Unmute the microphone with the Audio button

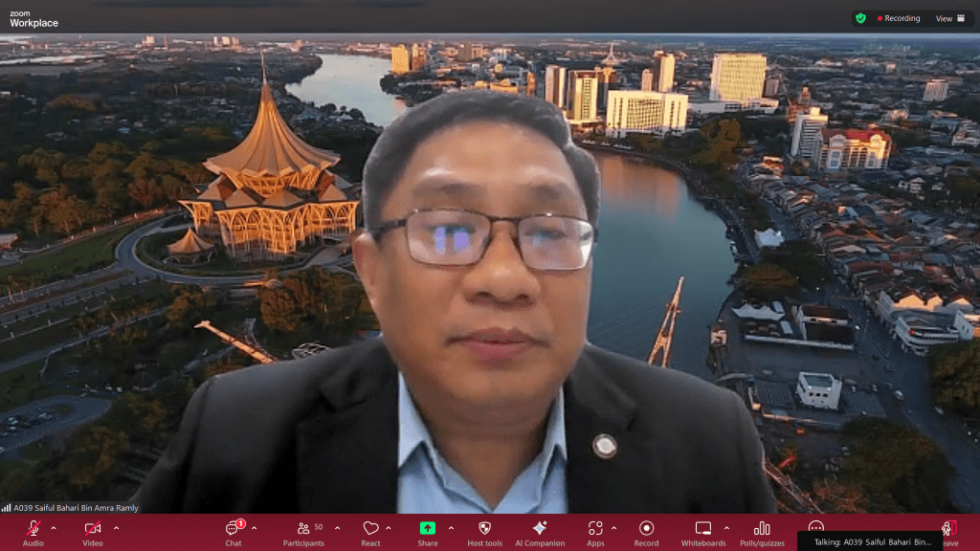33,531
